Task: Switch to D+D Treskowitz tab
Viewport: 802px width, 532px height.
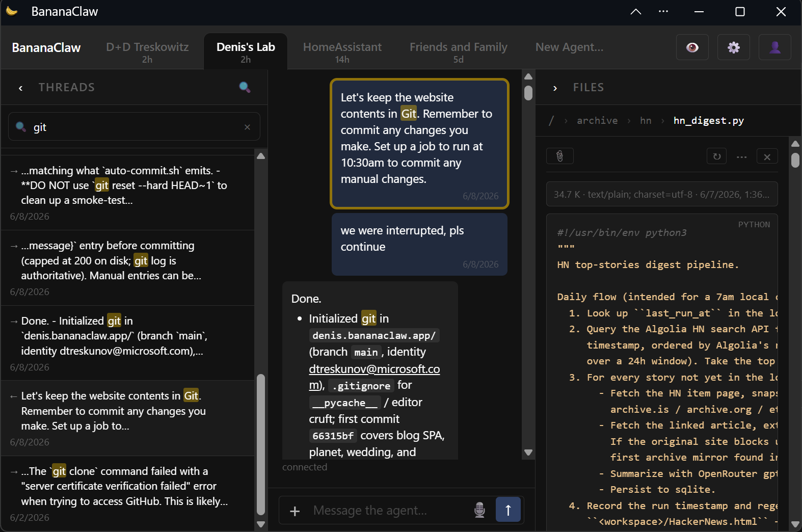Action: [x=147, y=51]
